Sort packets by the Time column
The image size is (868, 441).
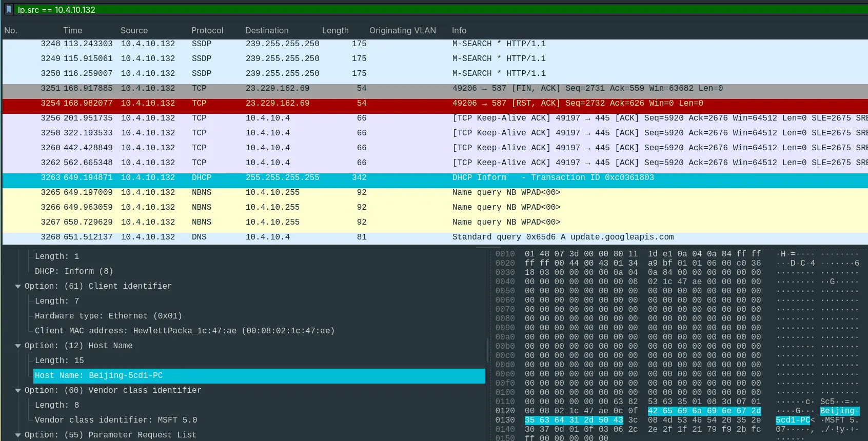coord(72,30)
